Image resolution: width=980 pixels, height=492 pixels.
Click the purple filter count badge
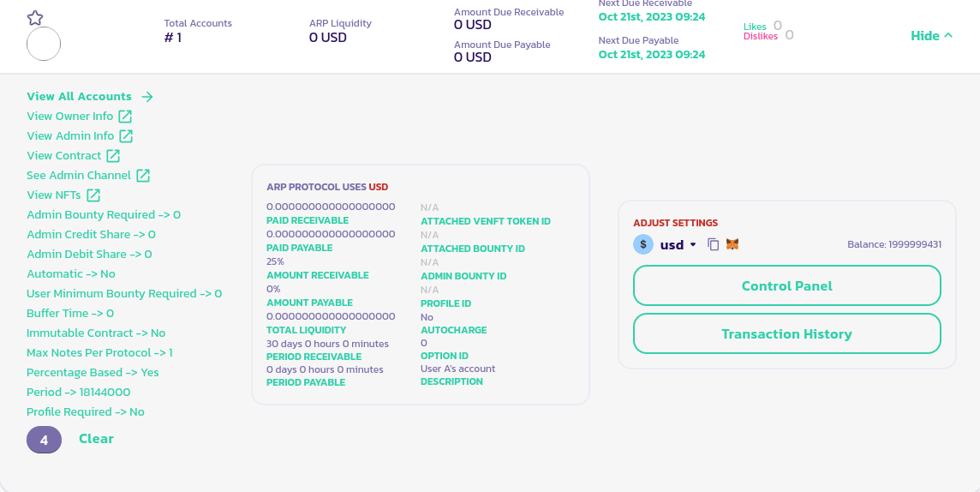tap(44, 440)
